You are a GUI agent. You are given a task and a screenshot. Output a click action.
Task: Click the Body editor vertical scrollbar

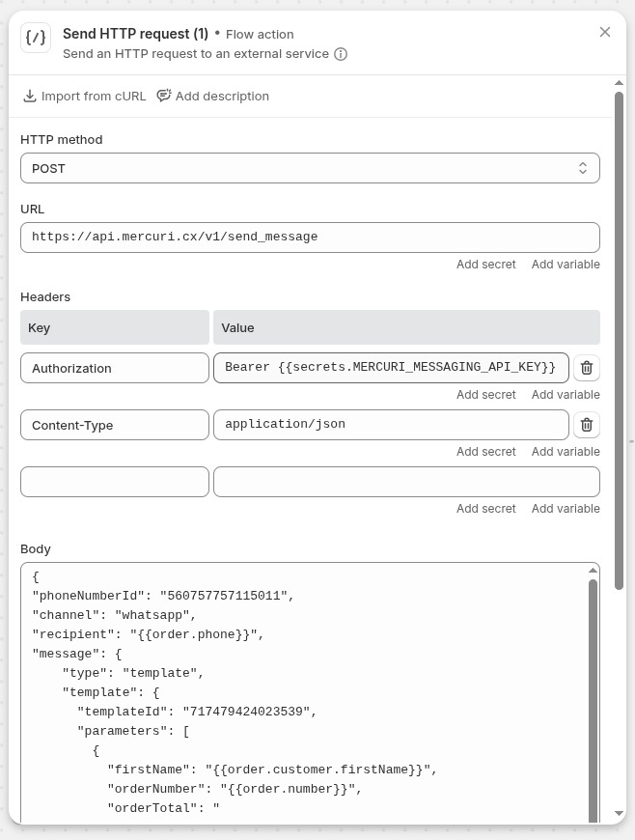pos(593,695)
